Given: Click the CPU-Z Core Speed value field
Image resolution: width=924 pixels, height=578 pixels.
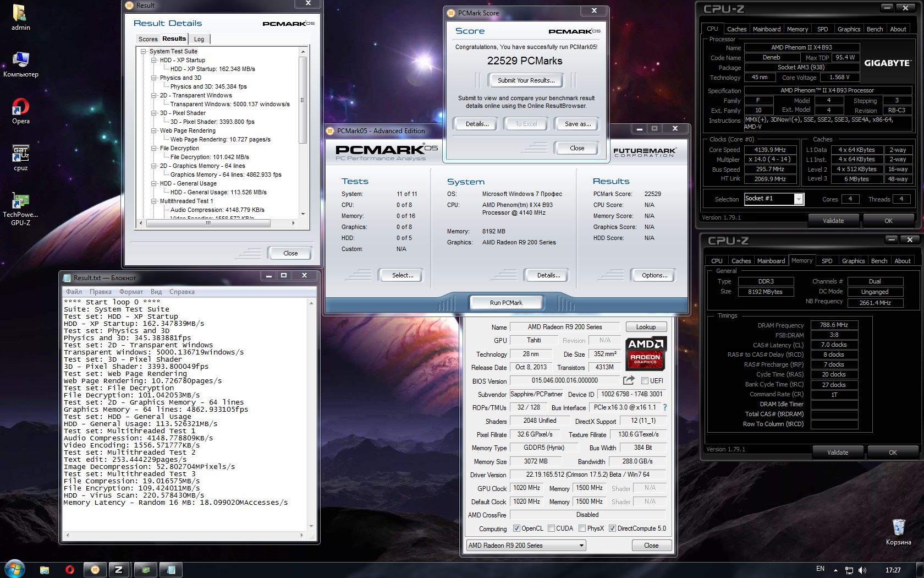Looking at the screenshot, I should coord(769,150).
